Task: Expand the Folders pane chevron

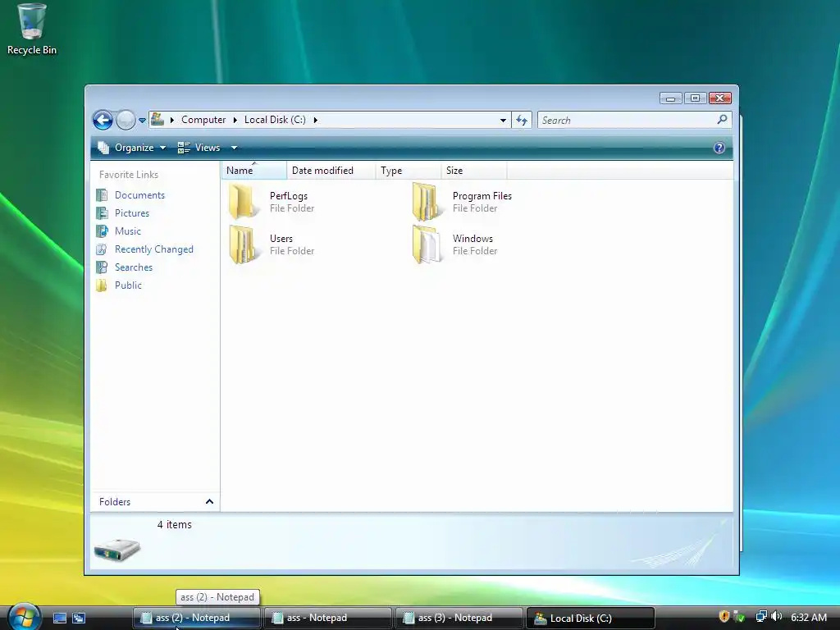Action: [x=209, y=501]
